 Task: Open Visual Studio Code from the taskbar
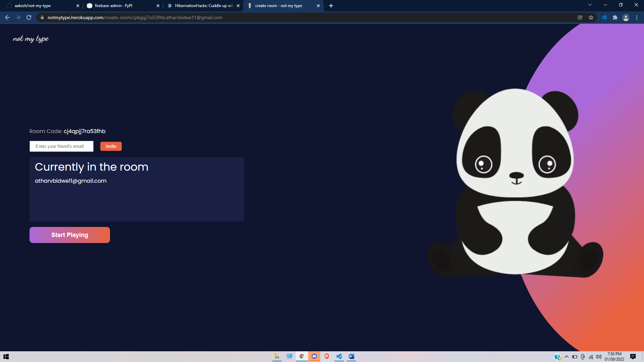(x=339, y=356)
